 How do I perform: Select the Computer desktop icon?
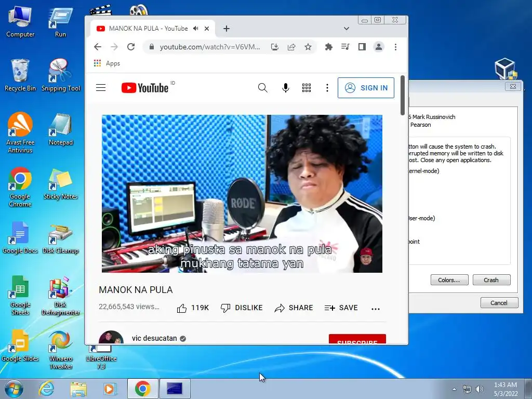tap(20, 22)
